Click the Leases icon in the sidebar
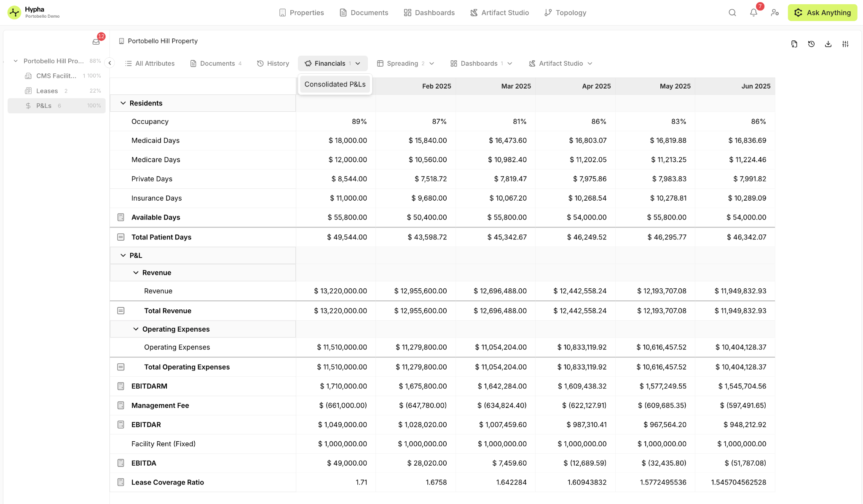This screenshot has width=863, height=504. (x=28, y=91)
